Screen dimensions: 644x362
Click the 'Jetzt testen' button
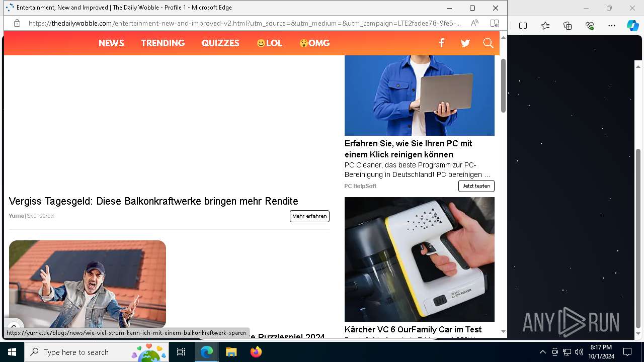(476, 186)
